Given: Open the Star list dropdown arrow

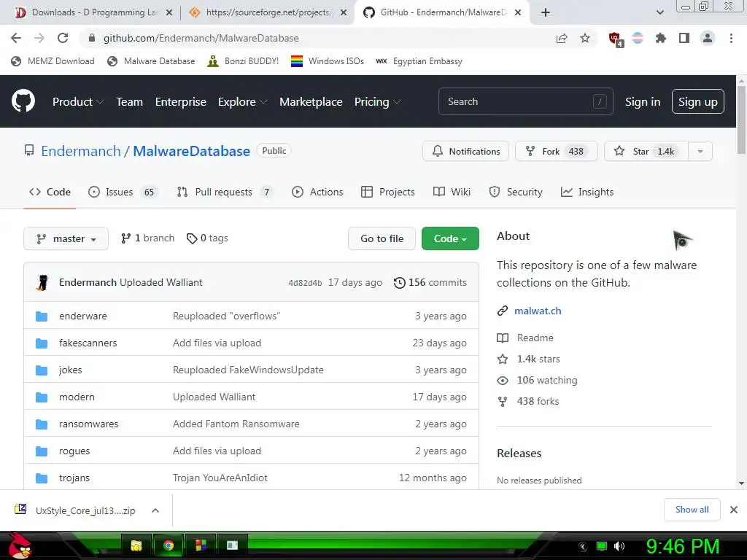Looking at the screenshot, I should click(700, 152).
